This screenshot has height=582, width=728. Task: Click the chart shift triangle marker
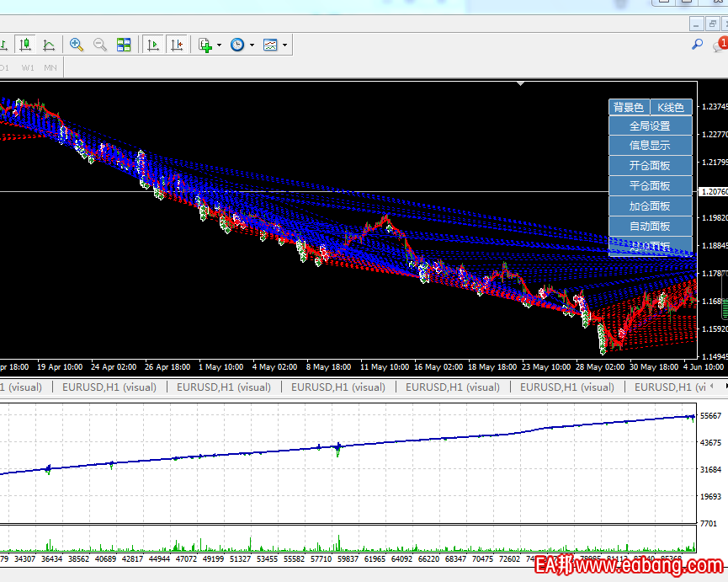coord(521,83)
